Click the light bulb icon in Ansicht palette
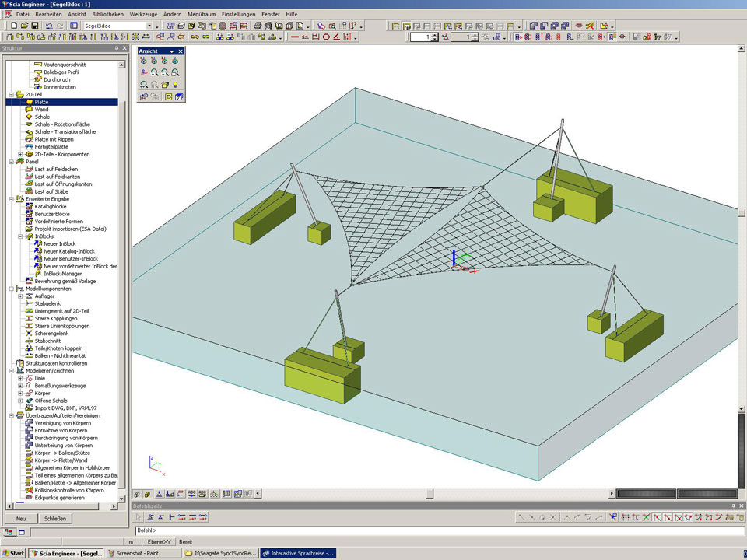Screen dimensions: 747x560 point(176,84)
